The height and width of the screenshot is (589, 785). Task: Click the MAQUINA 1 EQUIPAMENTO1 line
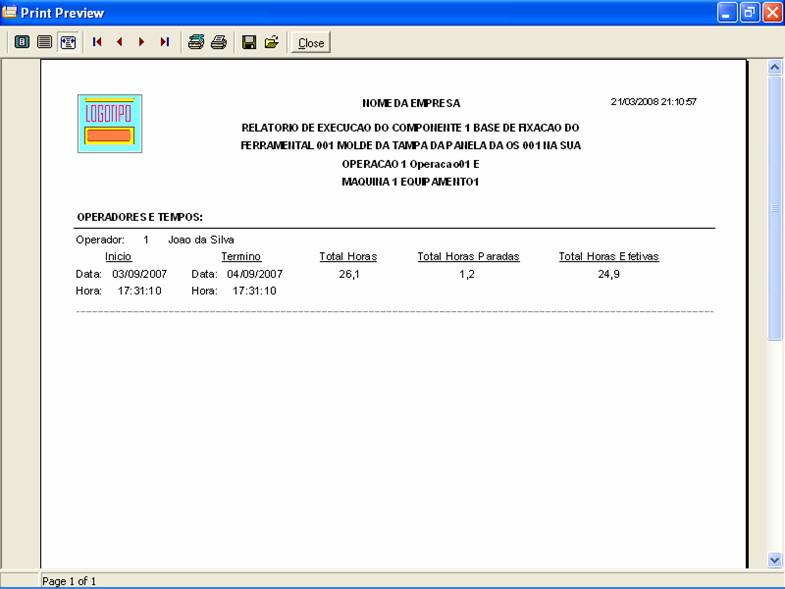411,182
